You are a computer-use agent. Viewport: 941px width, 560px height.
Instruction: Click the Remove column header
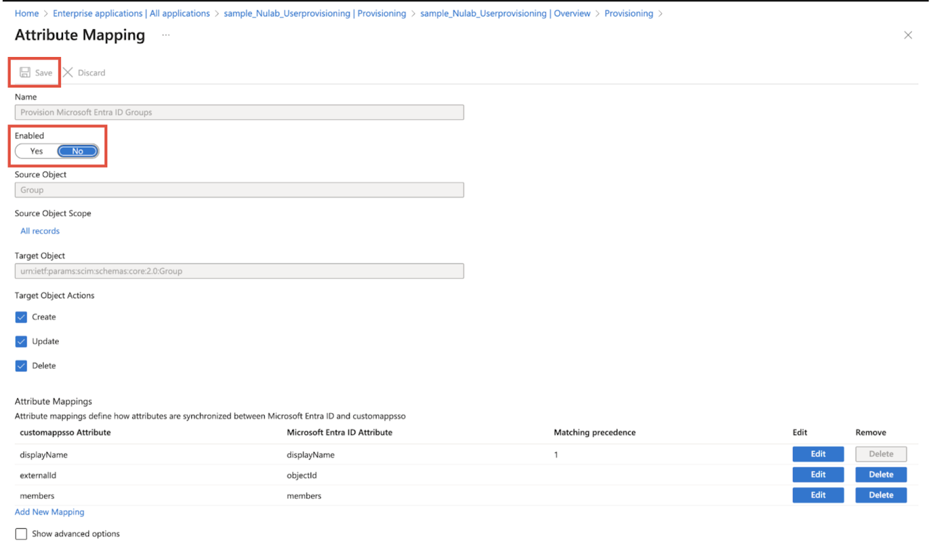pyautogui.click(x=870, y=432)
